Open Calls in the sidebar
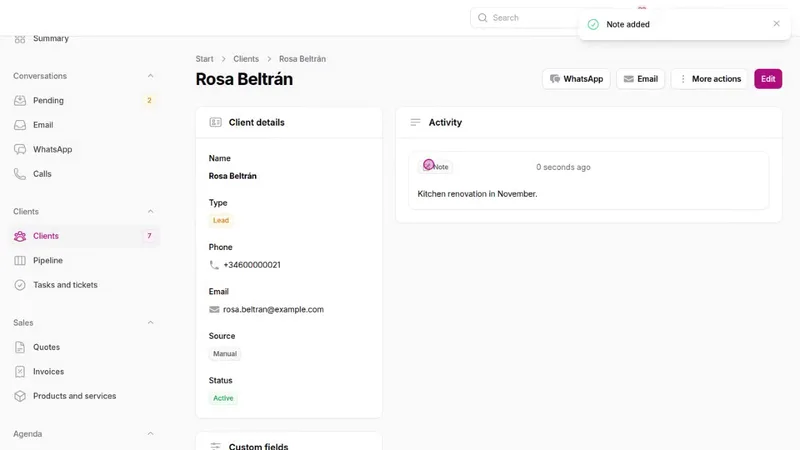The width and height of the screenshot is (800, 450). 84,174
